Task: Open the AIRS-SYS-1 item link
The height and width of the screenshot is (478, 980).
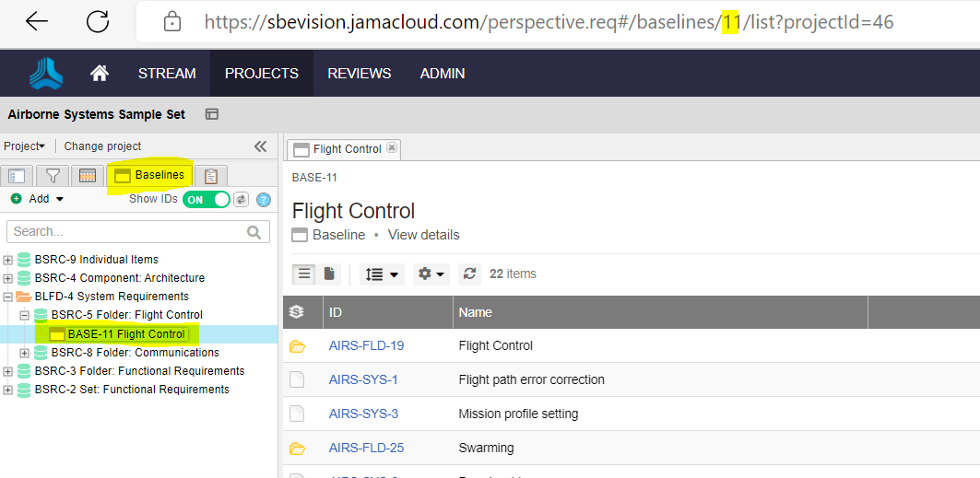Action: click(363, 379)
